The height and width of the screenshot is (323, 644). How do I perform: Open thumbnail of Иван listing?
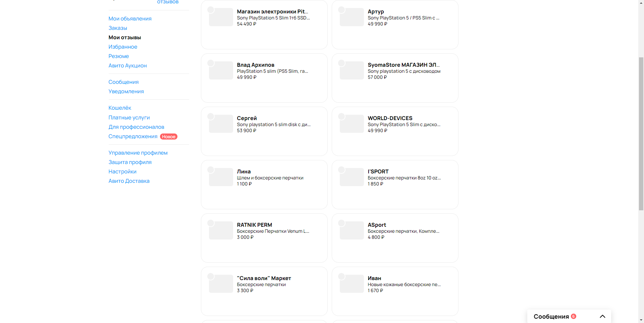point(352,284)
